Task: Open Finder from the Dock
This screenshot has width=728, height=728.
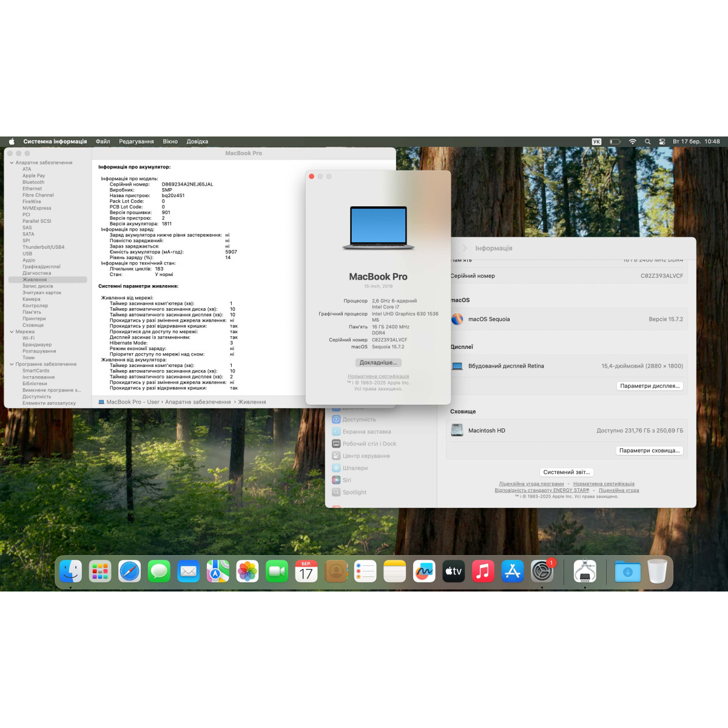Action: click(70, 571)
